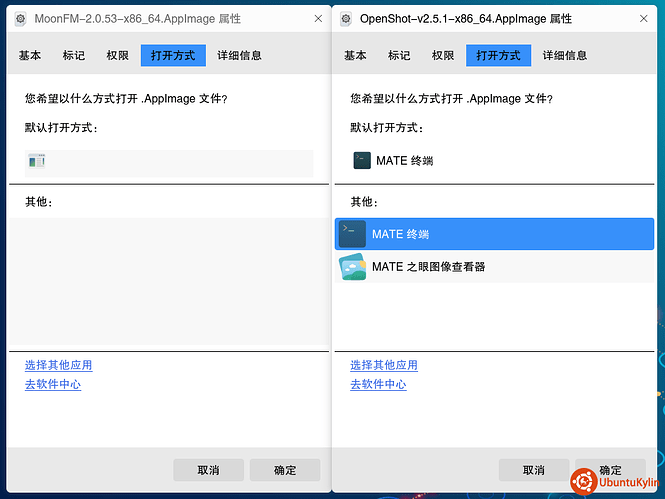Screen dimensions: 665x499
Task: Click 去软件中心 link in OpenShot window
Action: click(378, 384)
